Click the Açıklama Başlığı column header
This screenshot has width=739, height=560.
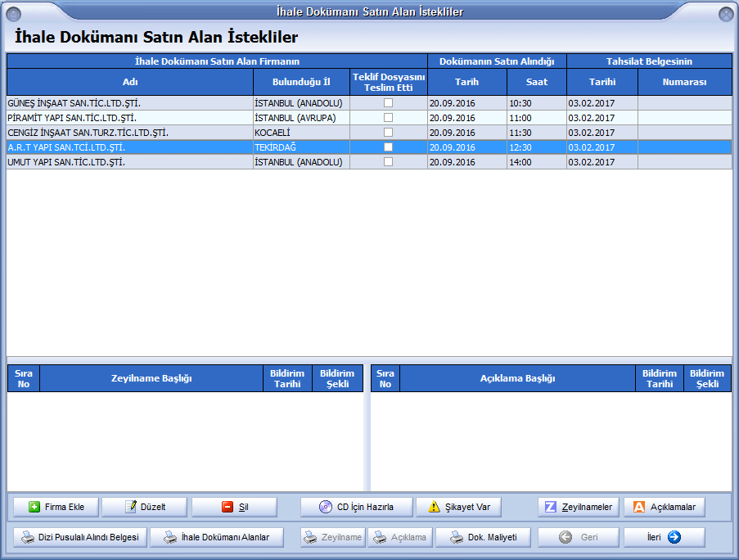[517, 378]
